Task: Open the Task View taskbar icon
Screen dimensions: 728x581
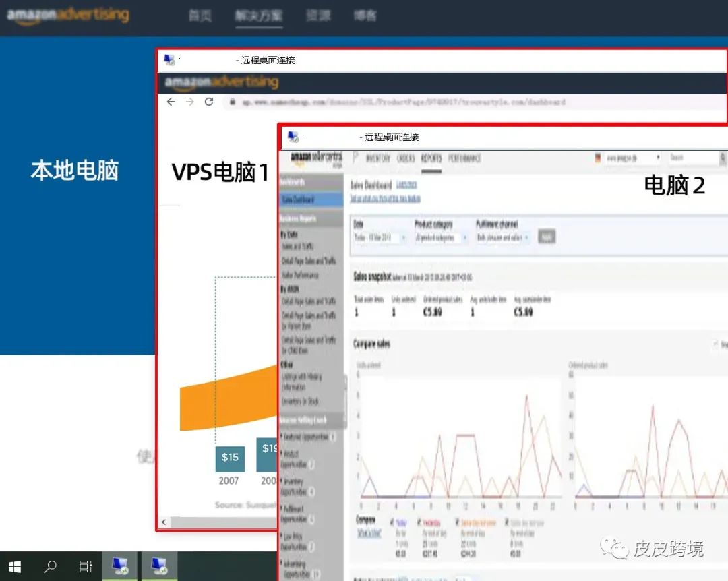Action: (86, 567)
